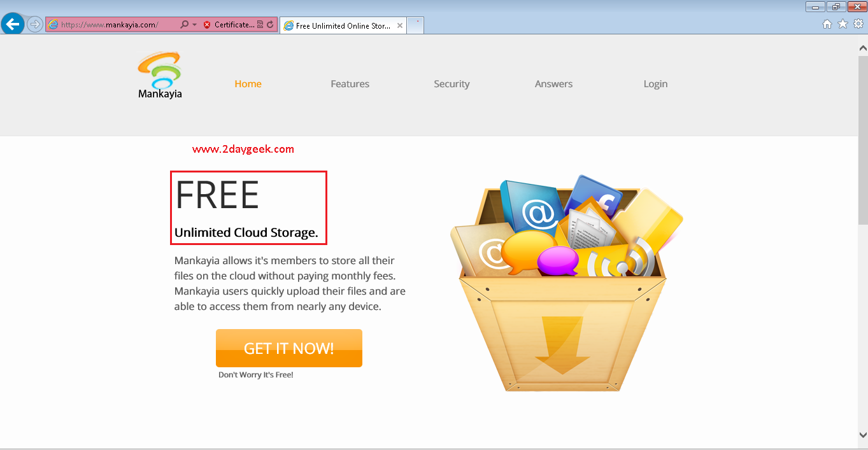868x450 pixels.
Task: Close the Internet Explorer window
Action: (x=857, y=7)
